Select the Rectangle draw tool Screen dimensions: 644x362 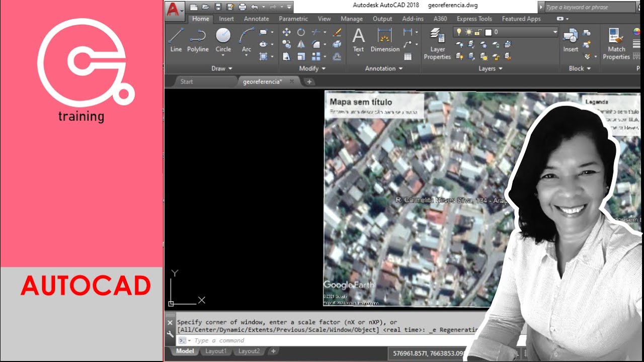point(263,32)
